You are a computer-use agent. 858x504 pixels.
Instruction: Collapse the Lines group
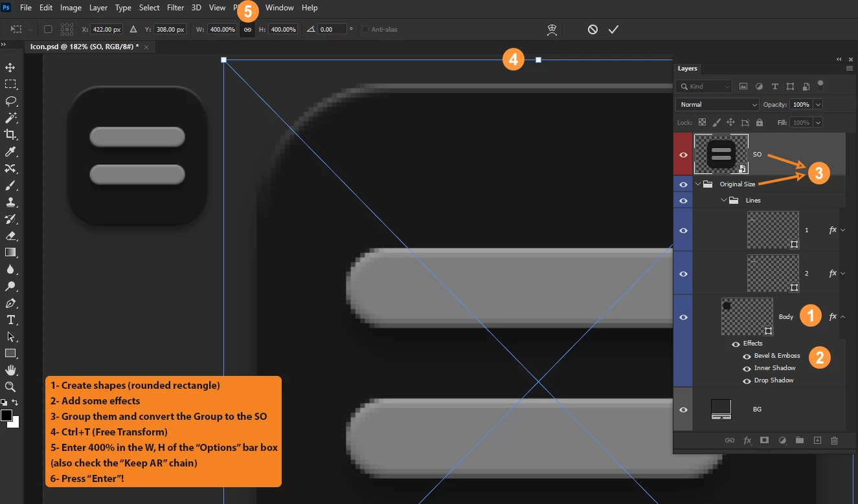pos(724,201)
